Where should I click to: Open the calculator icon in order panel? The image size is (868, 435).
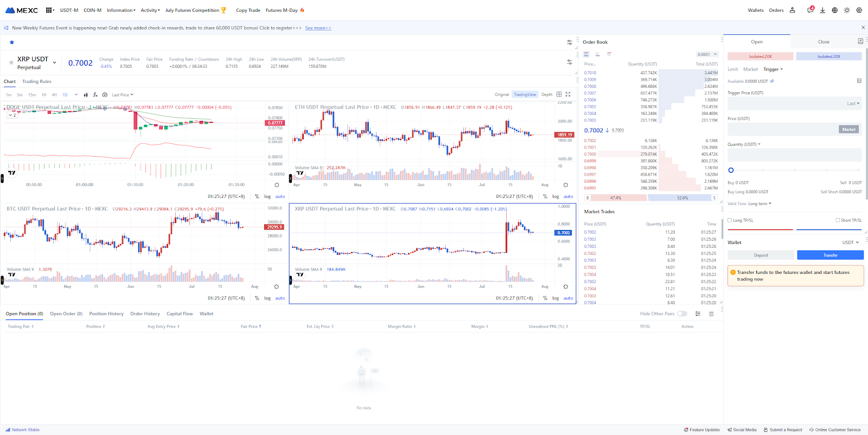(x=859, y=81)
